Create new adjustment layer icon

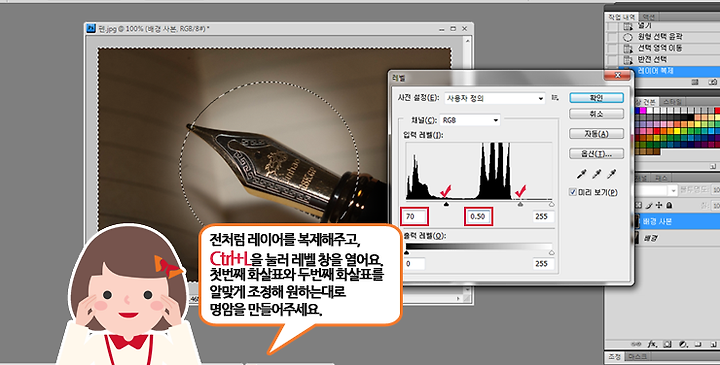[683, 344]
